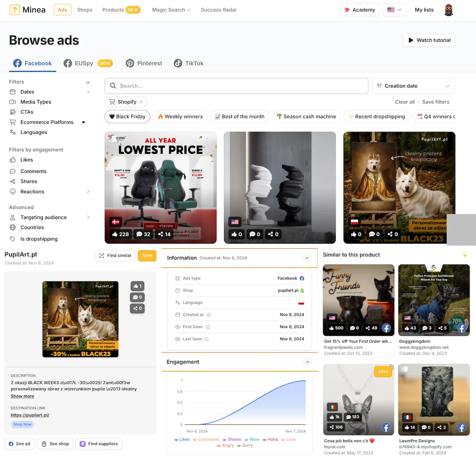Click the Find similar button

point(115,256)
